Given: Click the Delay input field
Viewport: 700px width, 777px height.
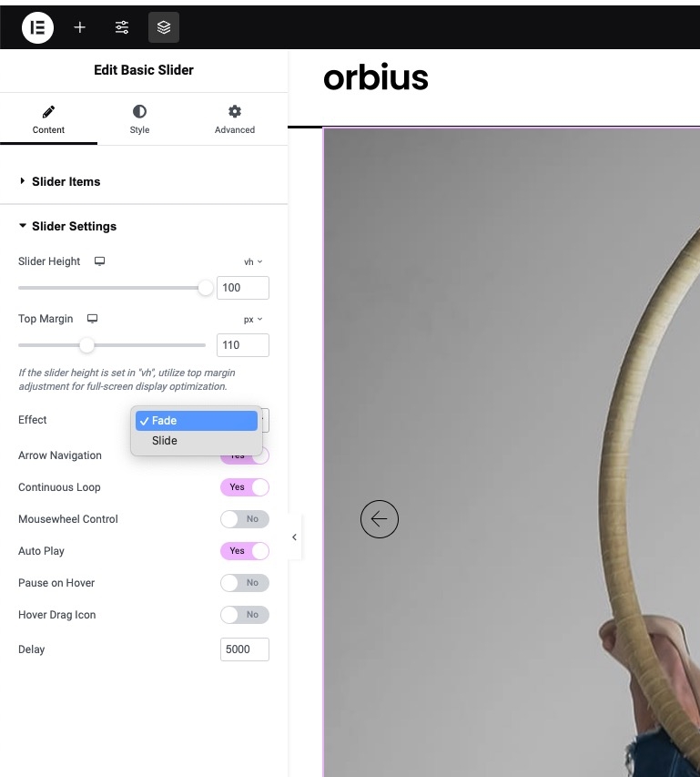Looking at the screenshot, I should coord(245,649).
